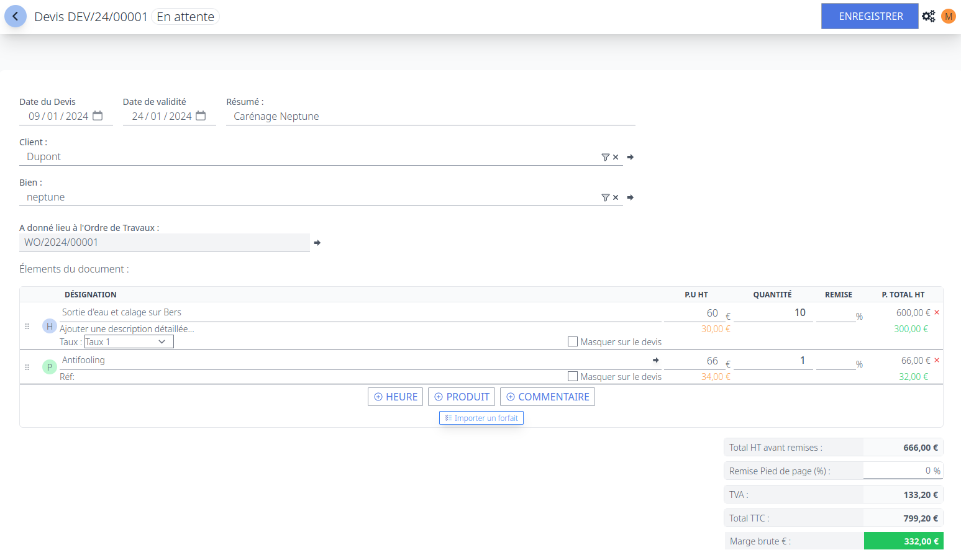Screen dimensions: 961x560
Task: Open work order WO/2024/00001 arrow link
Action: 317,243
